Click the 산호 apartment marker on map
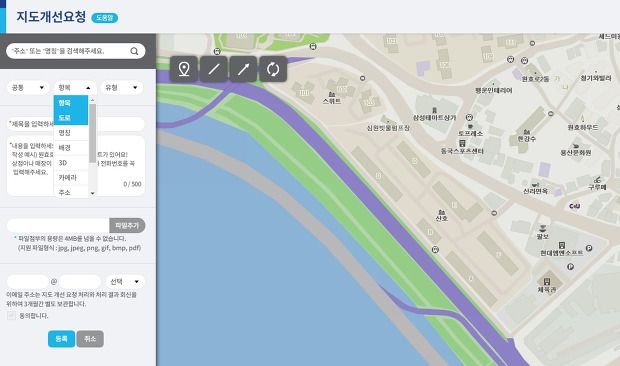Screen dimensions: 620x366 [x=441, y=215]
